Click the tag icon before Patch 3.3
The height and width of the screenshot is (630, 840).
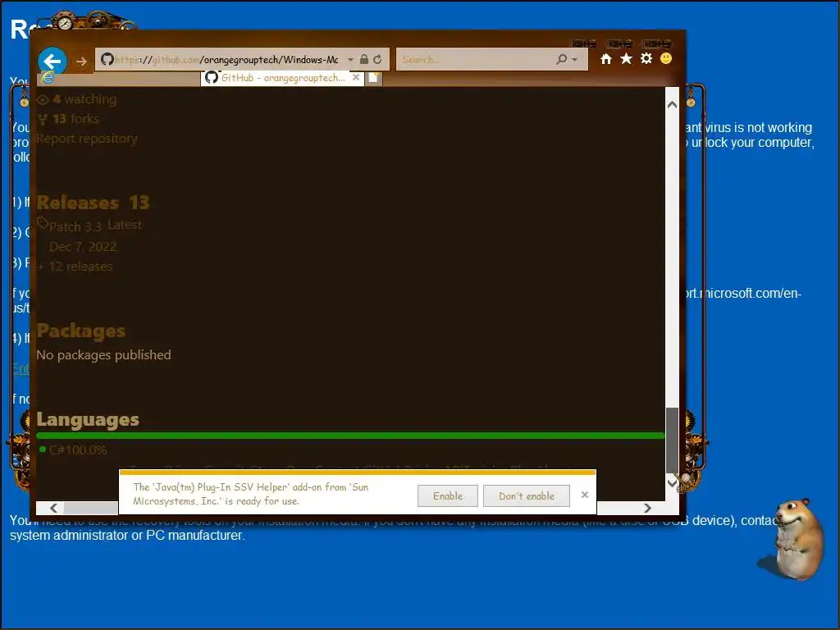point(43,223)
